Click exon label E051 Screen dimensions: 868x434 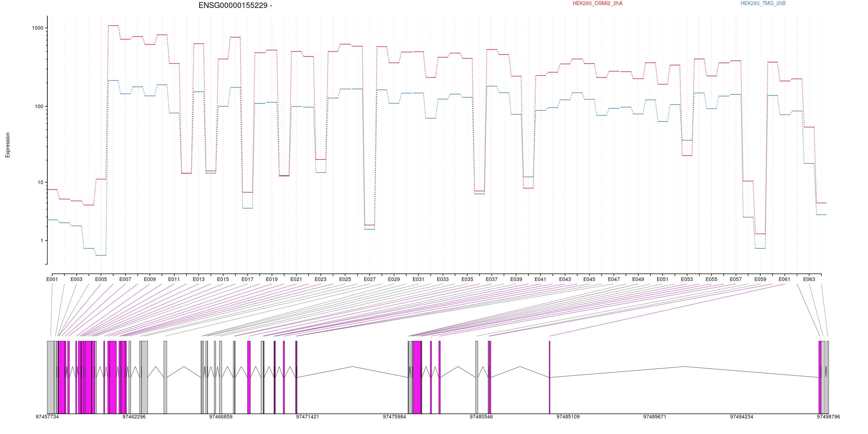(663, 279)
